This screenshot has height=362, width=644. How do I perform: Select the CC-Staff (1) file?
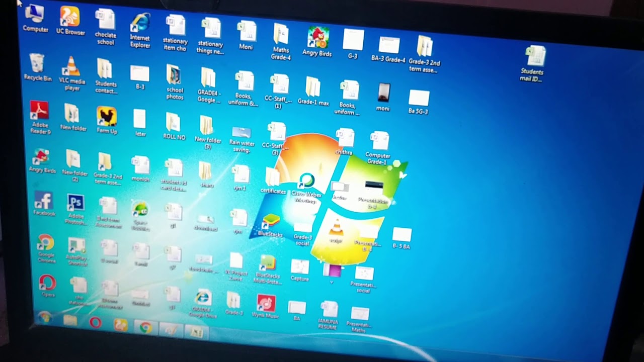click(278, 92)
